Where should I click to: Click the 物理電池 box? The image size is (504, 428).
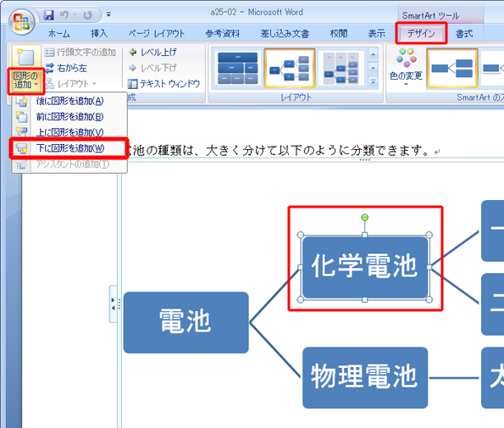365,377
